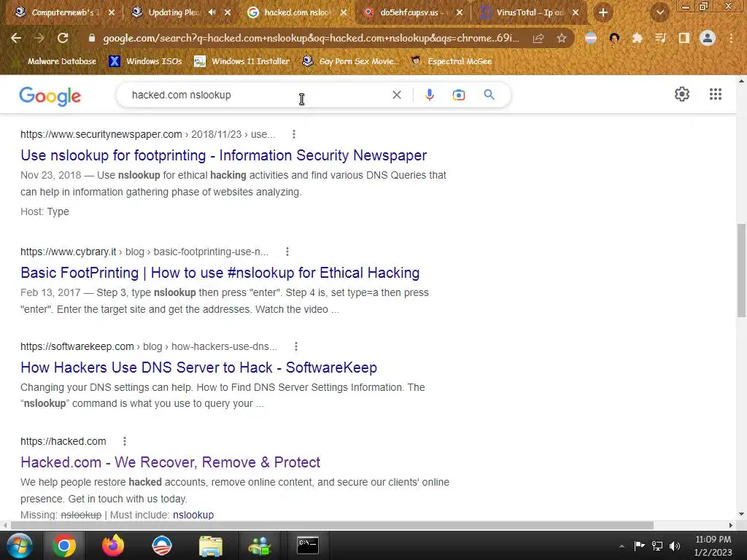Open the Windows ISOs bookmark
Image resolution: width=747 pixels, height=560 pixels.
(x=145, y=61)
